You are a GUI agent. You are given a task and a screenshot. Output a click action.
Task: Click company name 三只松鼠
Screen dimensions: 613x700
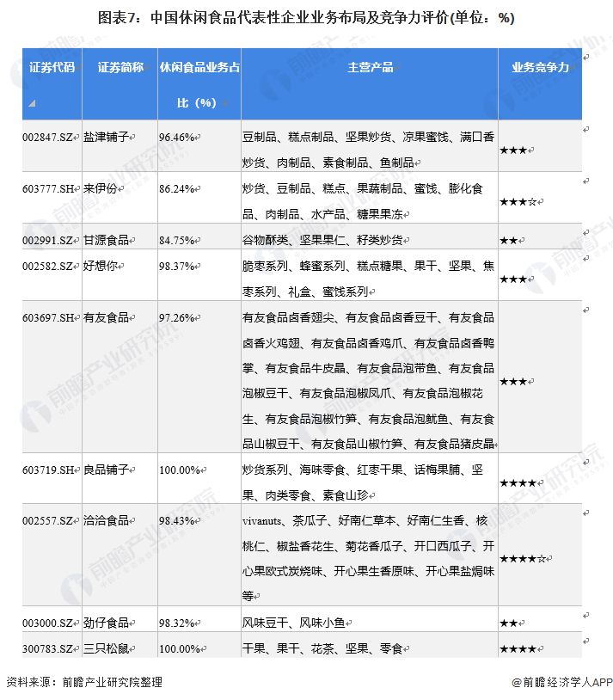[x=107, y=648]
